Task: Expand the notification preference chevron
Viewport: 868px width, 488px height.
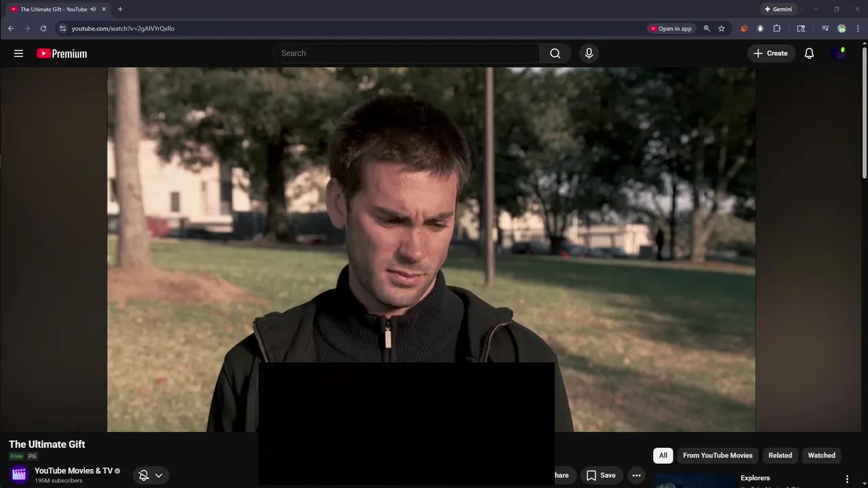Action: point(159,475)
